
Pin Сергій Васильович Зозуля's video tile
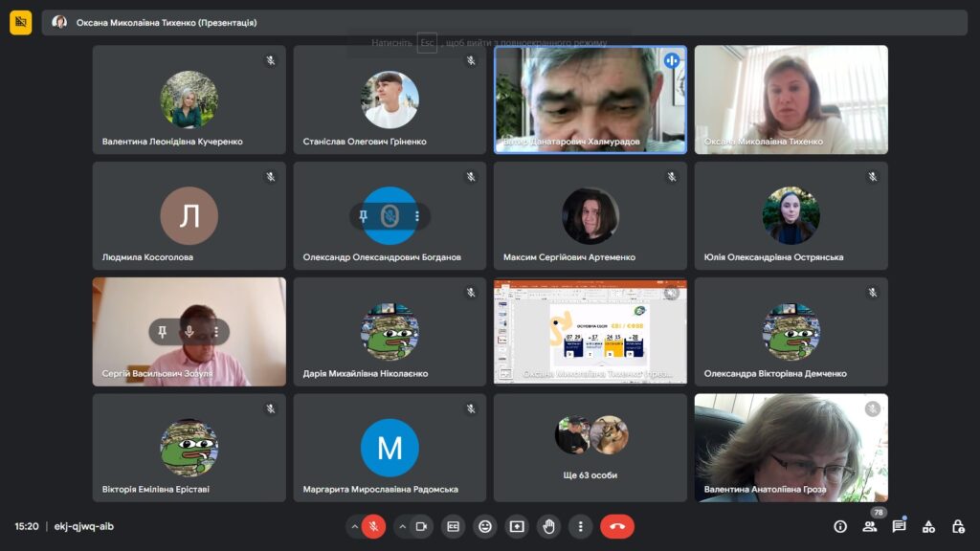coord(163,332)
